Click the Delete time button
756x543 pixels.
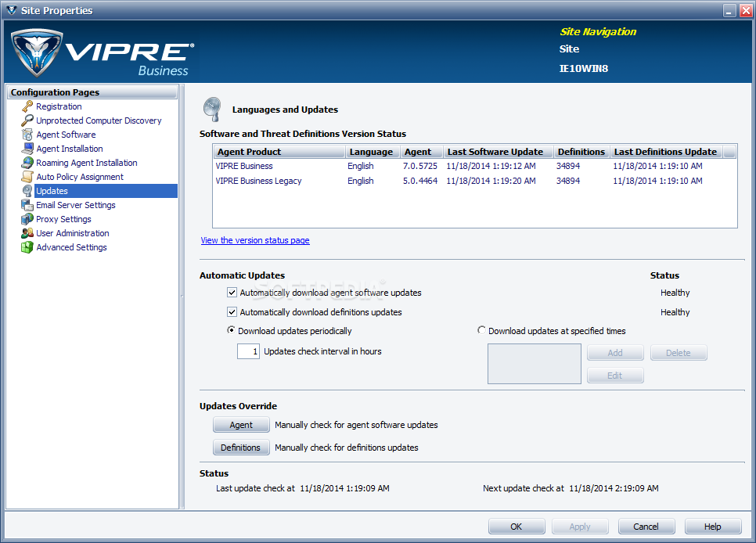tap(679, 353)
